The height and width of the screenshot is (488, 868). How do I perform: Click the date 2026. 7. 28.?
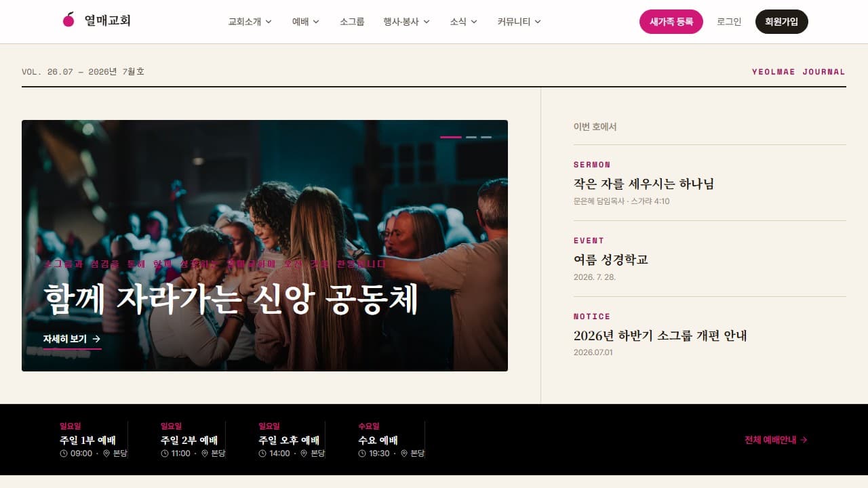pos(595,277)
